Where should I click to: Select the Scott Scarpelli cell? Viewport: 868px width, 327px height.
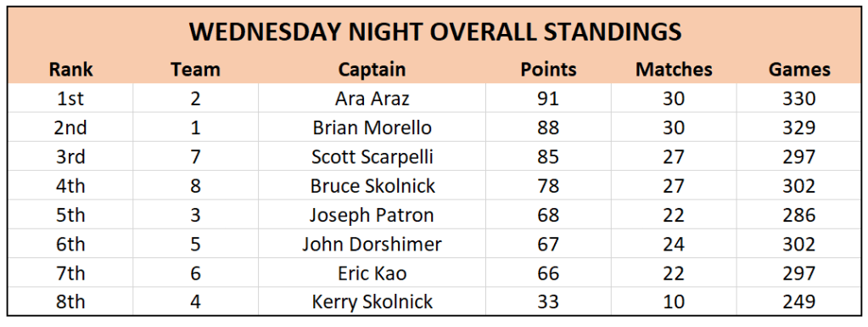coord(372,157)
